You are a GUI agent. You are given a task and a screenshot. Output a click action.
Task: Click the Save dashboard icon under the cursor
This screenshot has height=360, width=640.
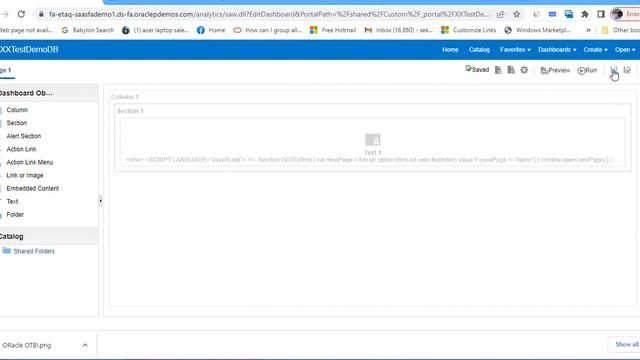point(613,70)
